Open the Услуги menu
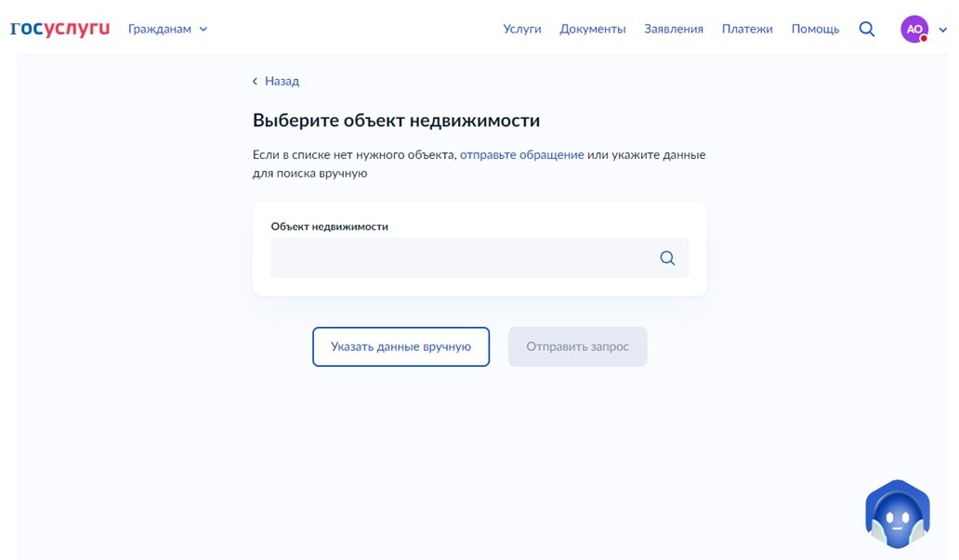This screenshot has height=560, width=959. coord(521,29)
